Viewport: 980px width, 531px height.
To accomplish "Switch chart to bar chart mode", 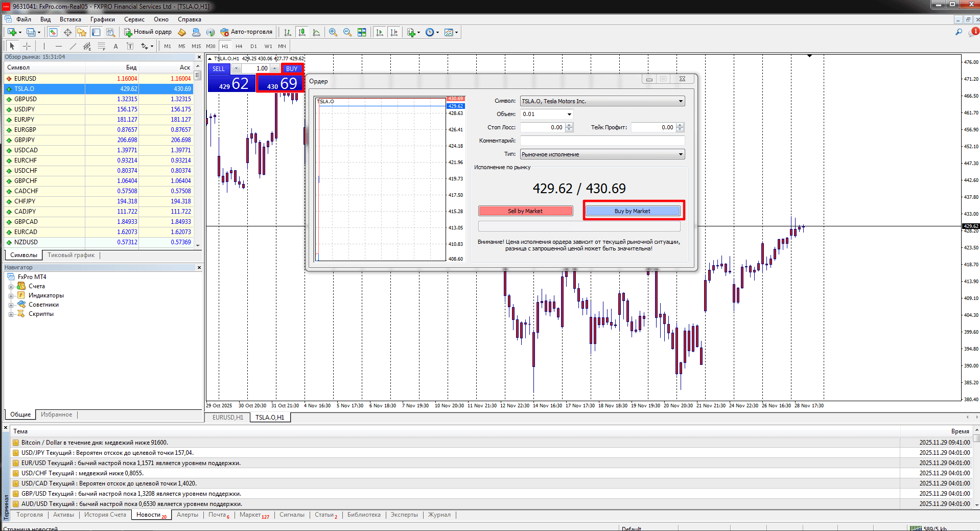I will (x=288, y=32).
